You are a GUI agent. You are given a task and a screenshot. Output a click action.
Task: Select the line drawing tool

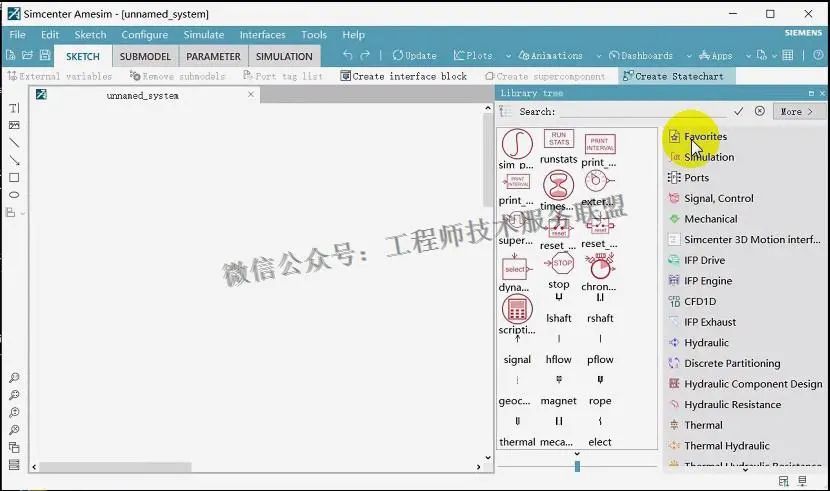[14, 143]
